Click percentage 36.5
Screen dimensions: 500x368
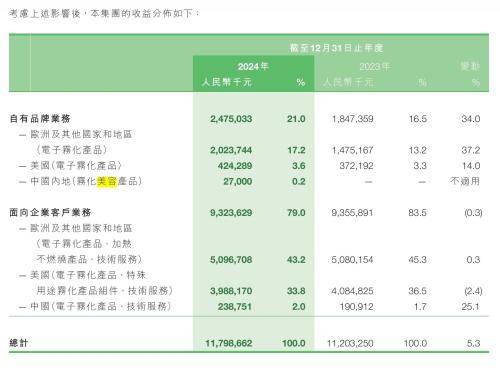point(418,291)
